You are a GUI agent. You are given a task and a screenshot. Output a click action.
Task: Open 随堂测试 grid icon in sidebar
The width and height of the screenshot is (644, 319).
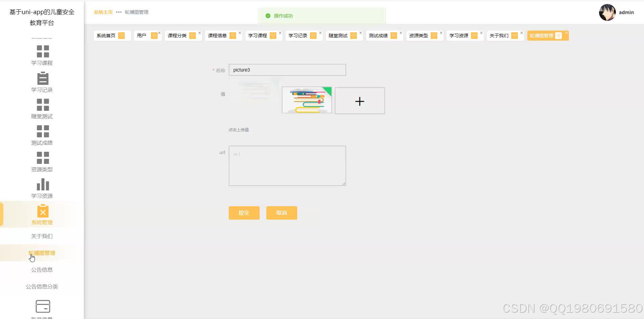pos(43,105)
